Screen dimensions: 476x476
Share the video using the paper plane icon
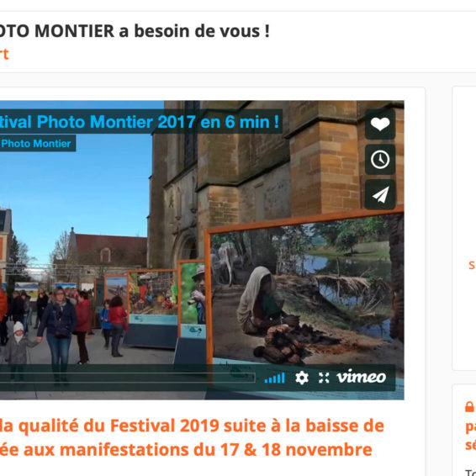point(380,194)
